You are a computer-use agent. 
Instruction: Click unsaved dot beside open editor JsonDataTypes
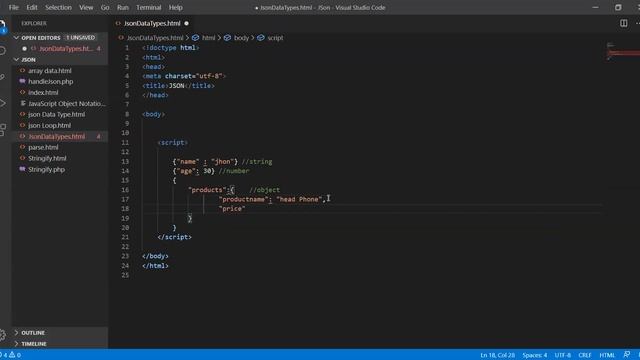(x=24, y=49)
